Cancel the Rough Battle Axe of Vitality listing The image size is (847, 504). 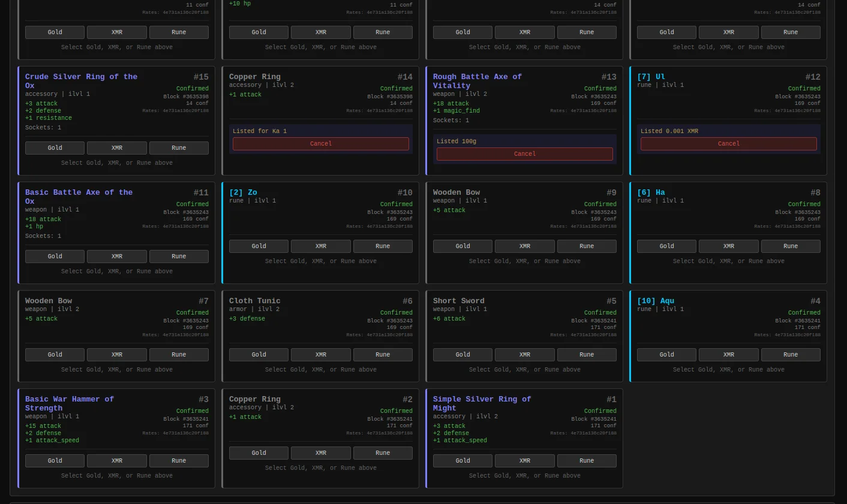click(x=524, y=154)
